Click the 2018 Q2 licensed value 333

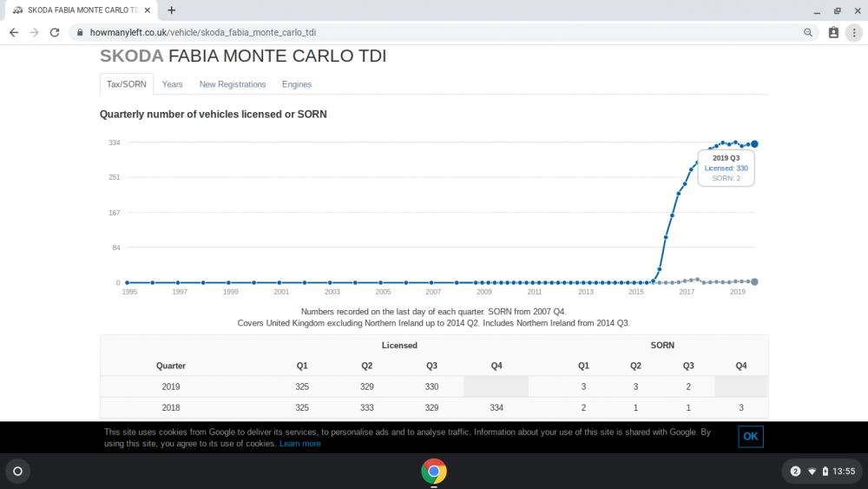pyautogui.click(x=367, y=407)
